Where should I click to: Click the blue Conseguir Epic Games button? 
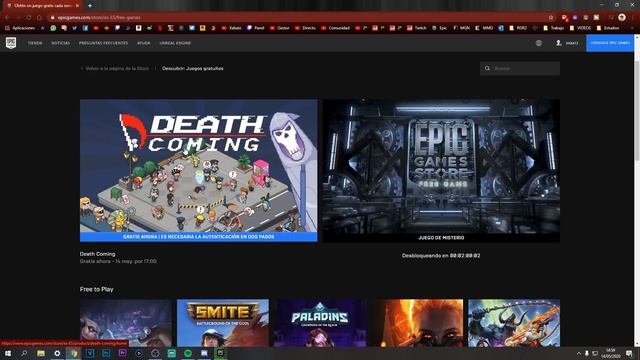610,43
